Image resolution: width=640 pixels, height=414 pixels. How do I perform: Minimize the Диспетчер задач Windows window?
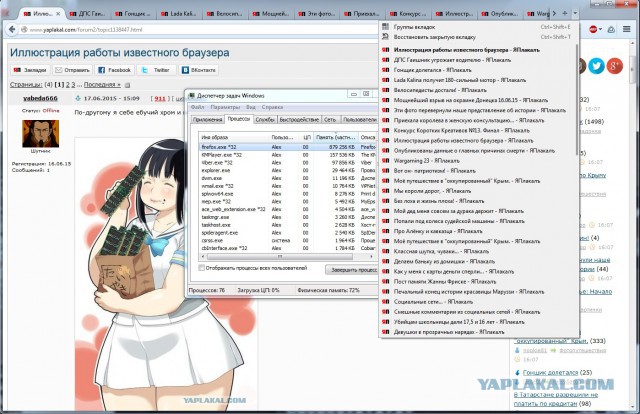click(354, 94)
